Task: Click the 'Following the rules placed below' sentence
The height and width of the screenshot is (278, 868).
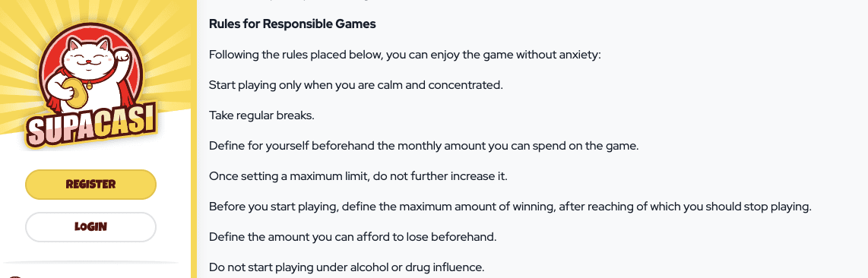Action: 404,55
